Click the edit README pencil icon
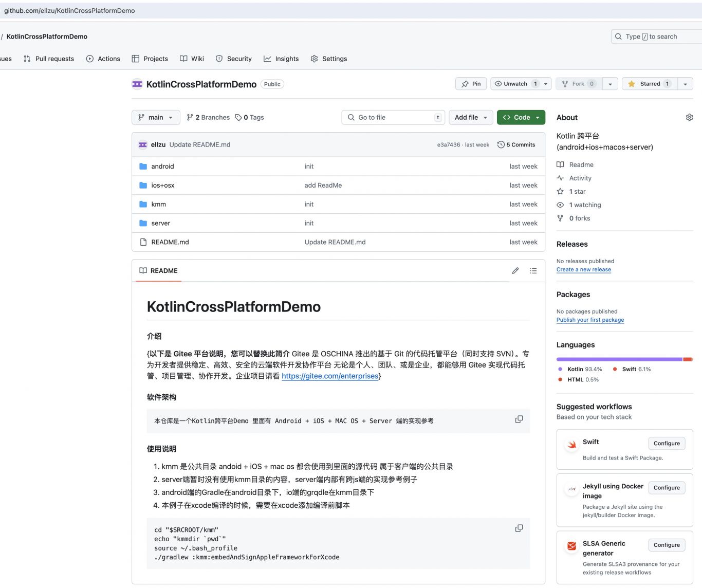This screenshot has height=588, width=702. point(515,271)
